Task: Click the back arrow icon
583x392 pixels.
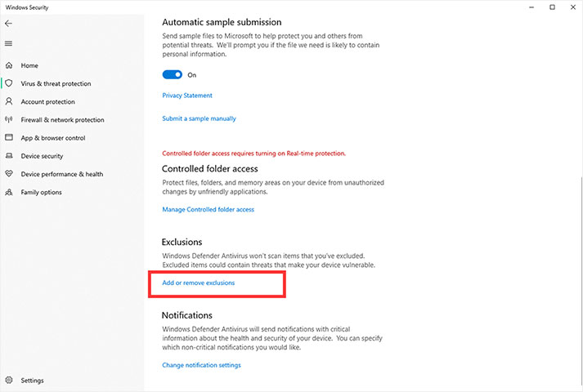Action: [x=8, y=24]
